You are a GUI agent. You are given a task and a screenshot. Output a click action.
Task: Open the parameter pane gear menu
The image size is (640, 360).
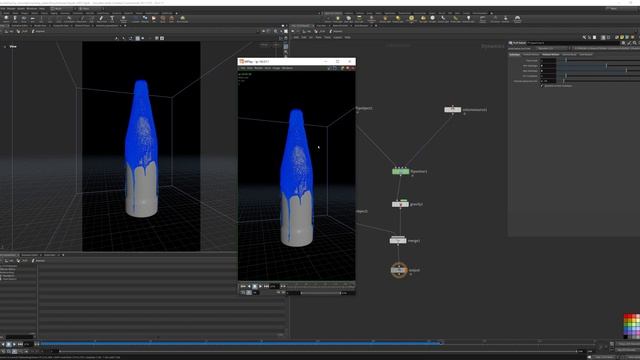[623, 42]
